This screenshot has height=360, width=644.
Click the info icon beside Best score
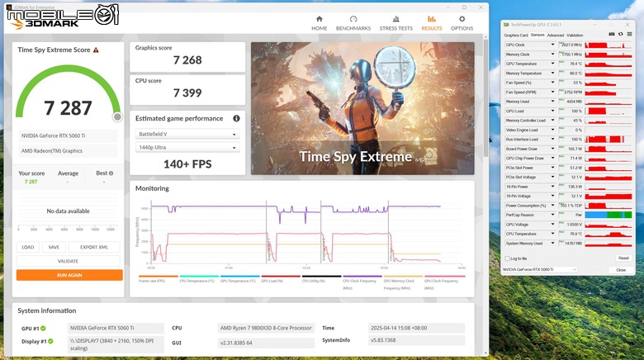[111, 173]
